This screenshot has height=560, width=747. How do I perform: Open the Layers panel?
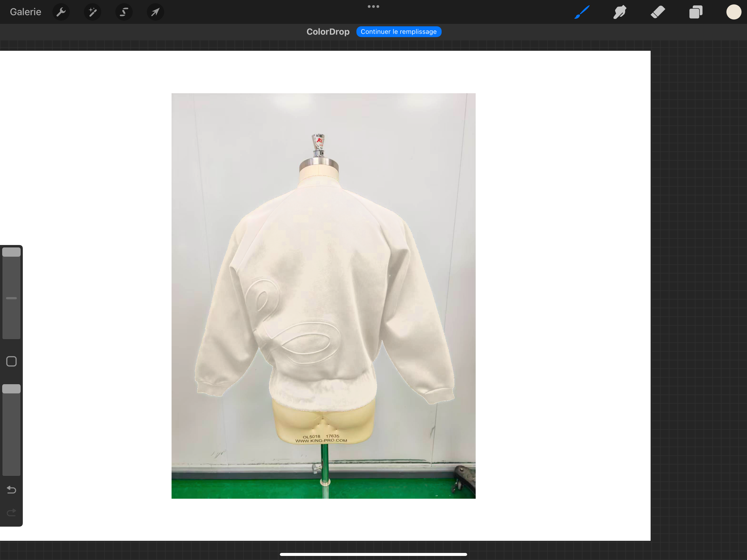[696, 12]
